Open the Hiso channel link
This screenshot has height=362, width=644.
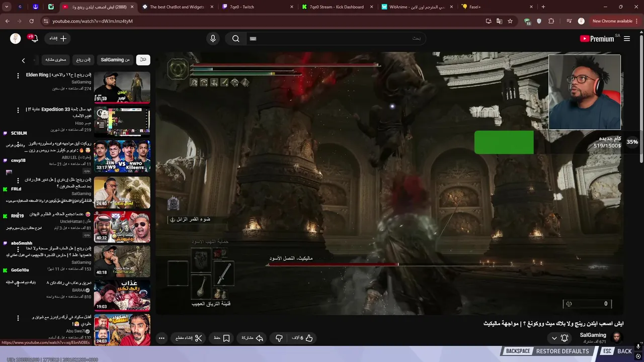pyautogui.click(x=83, y=123)
